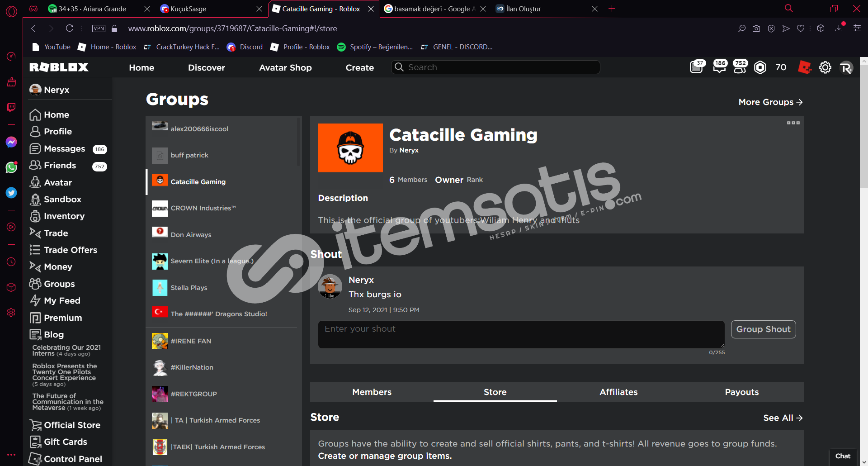Open Inventory in the left sidebar
Screen dimensions: 868x466
[57, 216]
